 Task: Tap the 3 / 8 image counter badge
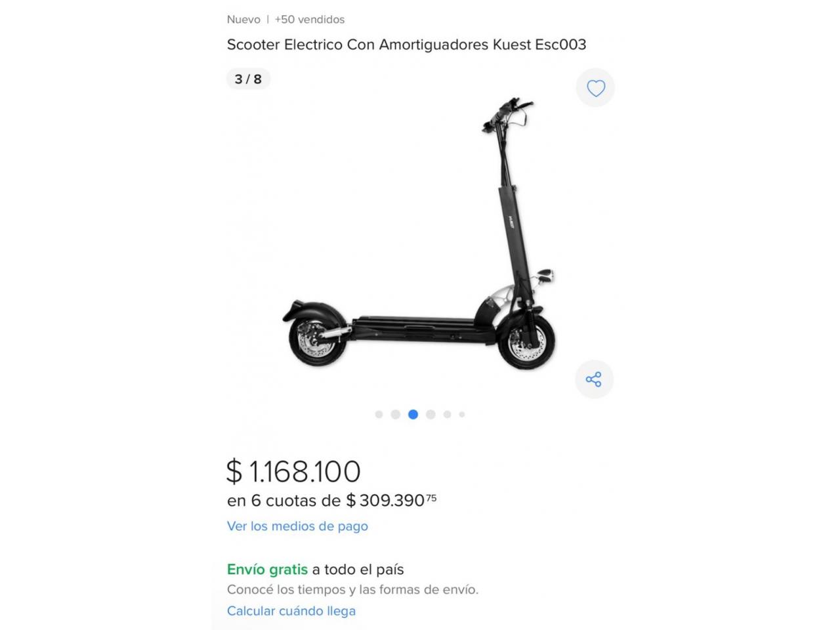coord(248,79)
